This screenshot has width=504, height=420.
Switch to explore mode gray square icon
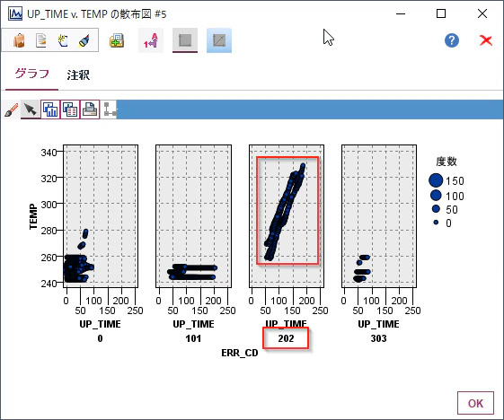coord(185,40)
